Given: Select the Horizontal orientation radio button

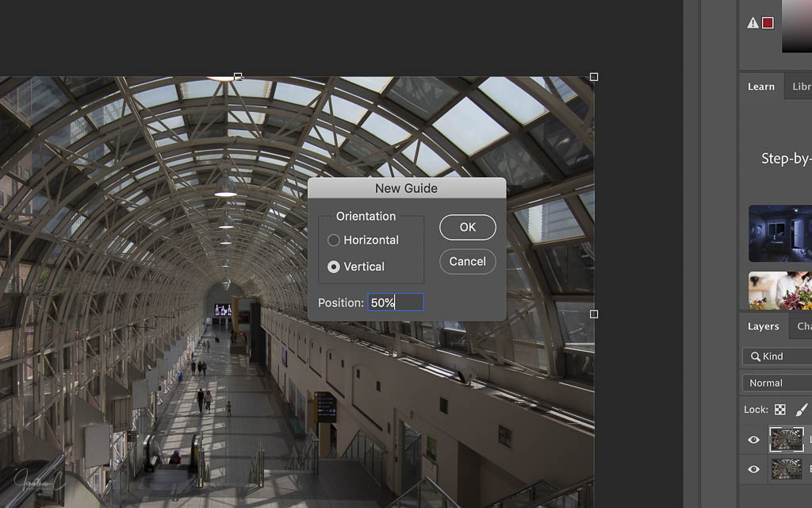Looking at the screenshot, I should [334, 240].
